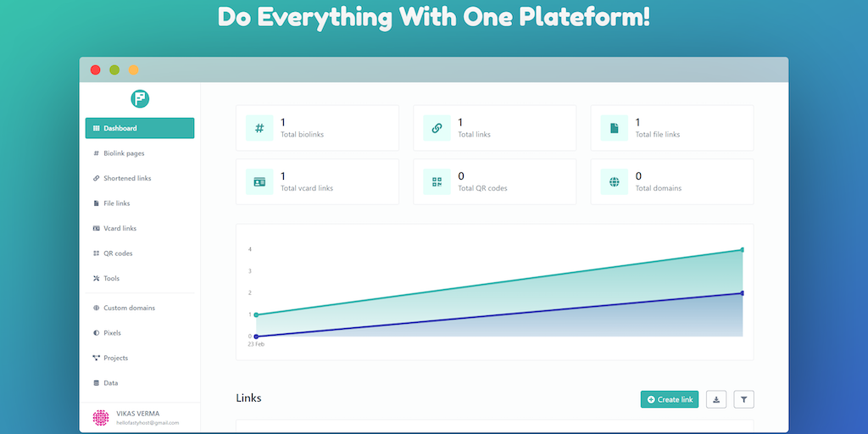Click the app logo in sidebar
The height and width of the screenshot is (434, 868).
[140, 99]
